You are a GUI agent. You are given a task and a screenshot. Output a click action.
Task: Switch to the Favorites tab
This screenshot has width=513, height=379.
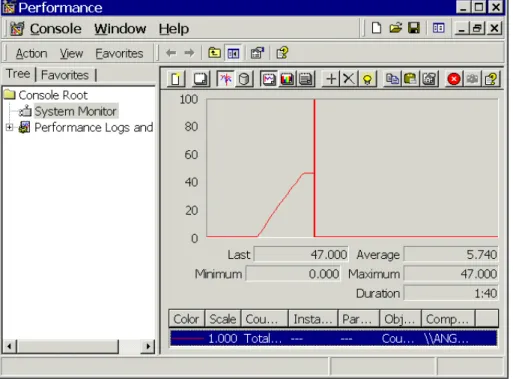click(x=65, y=75)
